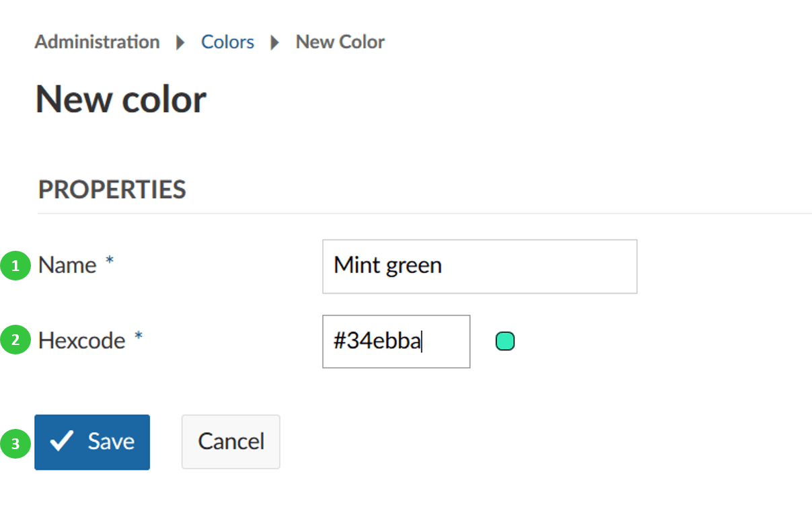
Task: Click the required asterisk beside Name
Action: click(109, 263)
